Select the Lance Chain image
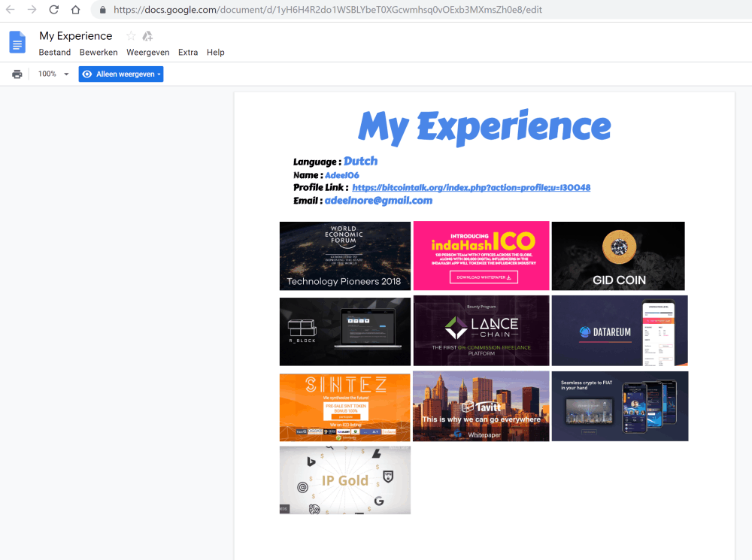 (x=481, y=331)
